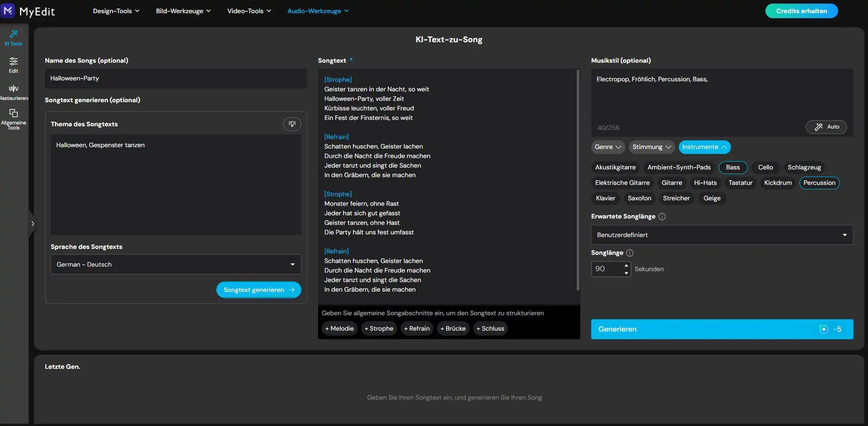The height and width of the screenshot is (426, 868).
Task: Click the lightbulb idea icon for song theme
Action: point(292,124)
